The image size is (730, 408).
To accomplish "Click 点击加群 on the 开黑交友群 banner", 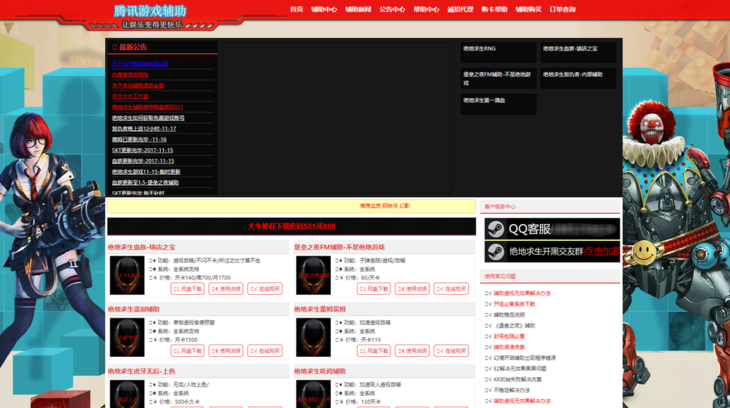I will 602,252.
